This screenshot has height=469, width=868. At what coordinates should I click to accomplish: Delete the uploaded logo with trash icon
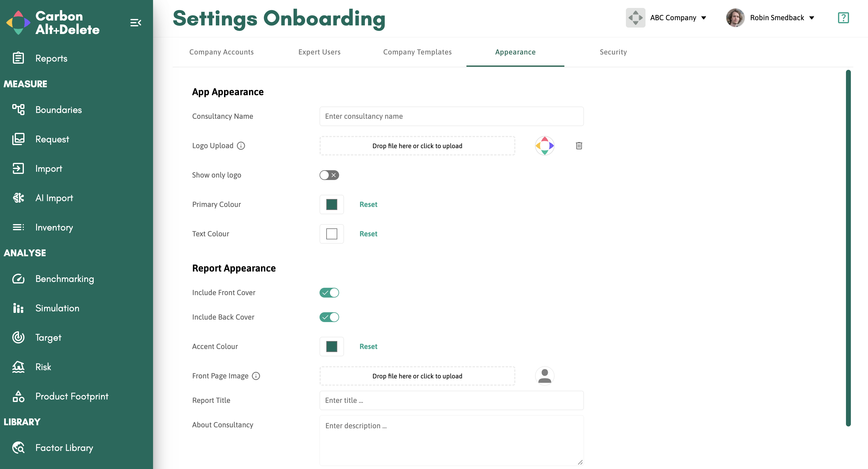pyautogui.click(x=578, y=145)
